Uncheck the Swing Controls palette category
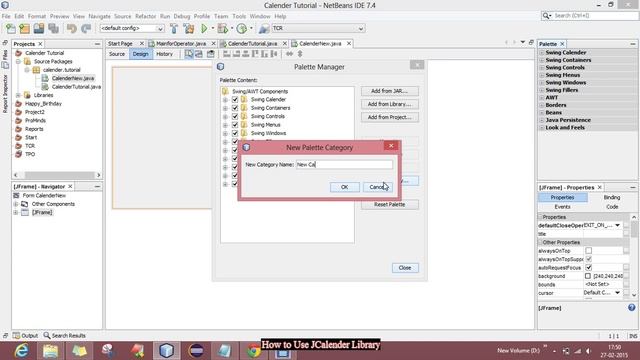Image resolution: width=640 pixels, height=360 pixels. tap(235, 116)
